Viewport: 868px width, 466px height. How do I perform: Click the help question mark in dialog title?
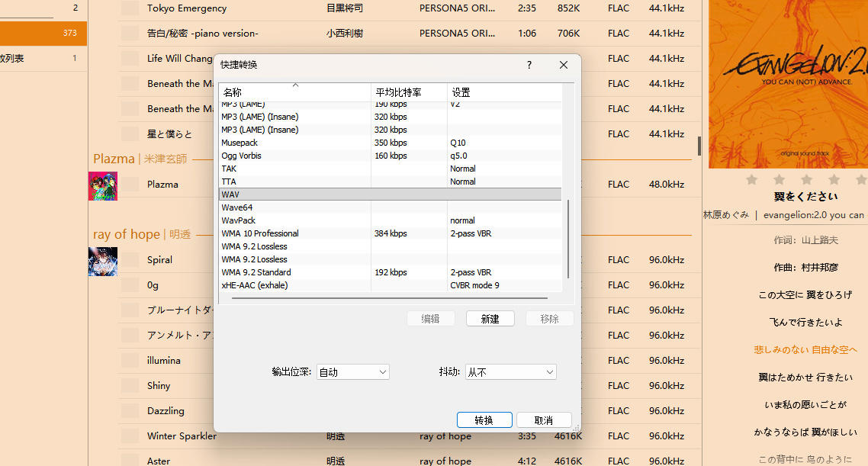tap(529, 65)
